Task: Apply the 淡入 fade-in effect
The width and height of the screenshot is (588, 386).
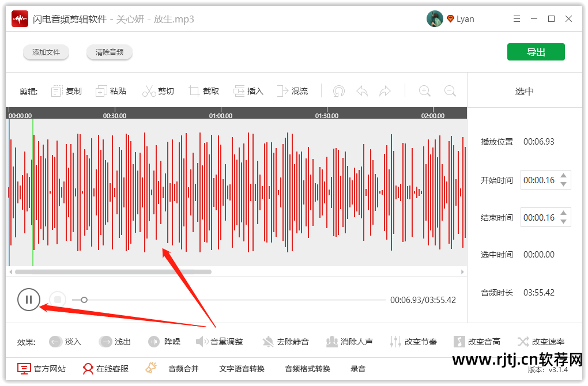Action: [x=65, y=341]
